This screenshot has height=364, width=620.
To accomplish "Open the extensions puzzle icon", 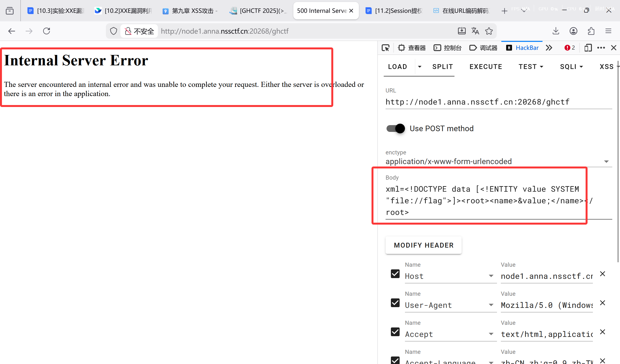I will pyautogui.click(x=591, y=31).
